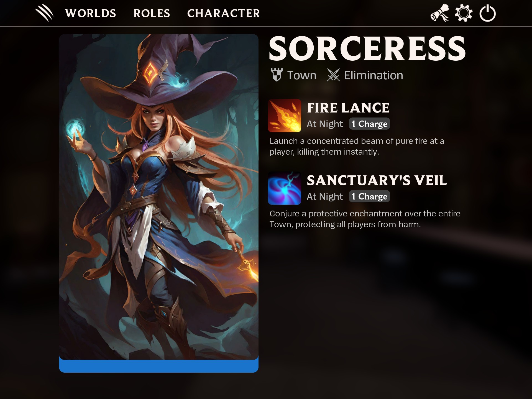532x399 pixels.
Task: Click the Elimination goal label
Action: click(x=374, y=75)
